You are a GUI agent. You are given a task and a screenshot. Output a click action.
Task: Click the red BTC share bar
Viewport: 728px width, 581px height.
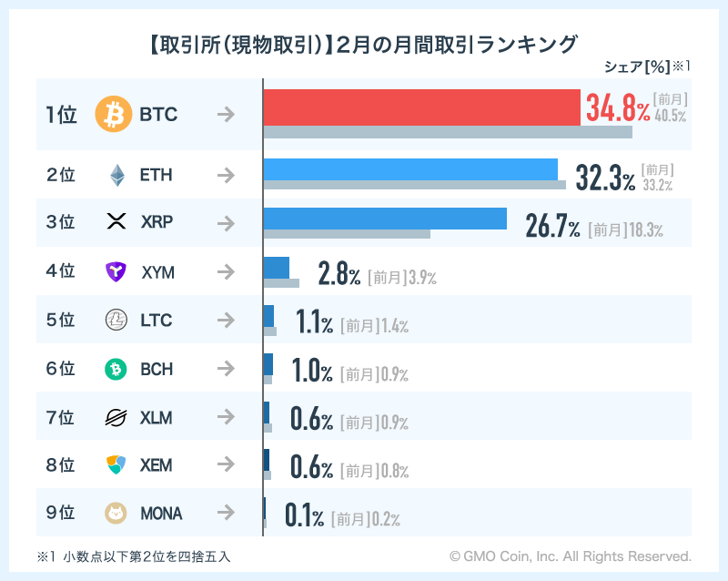point(421,107)
